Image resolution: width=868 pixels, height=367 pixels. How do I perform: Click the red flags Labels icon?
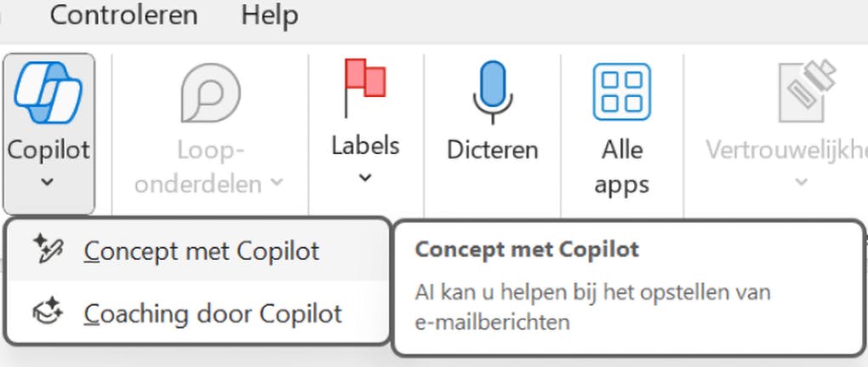(x=365, y=87)
